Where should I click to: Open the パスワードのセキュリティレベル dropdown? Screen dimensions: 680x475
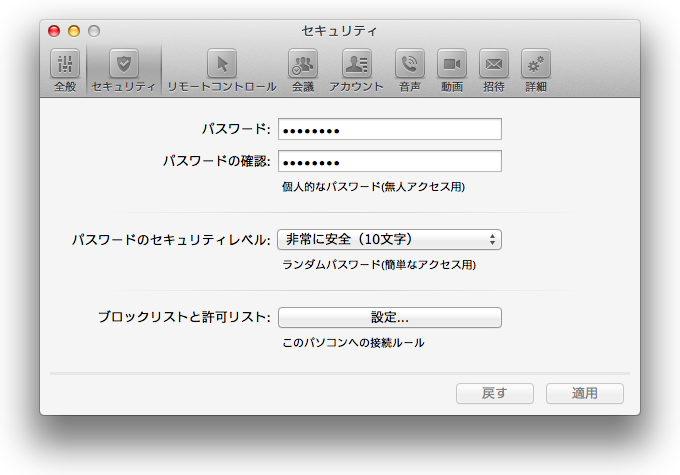(x=389, y=239)
